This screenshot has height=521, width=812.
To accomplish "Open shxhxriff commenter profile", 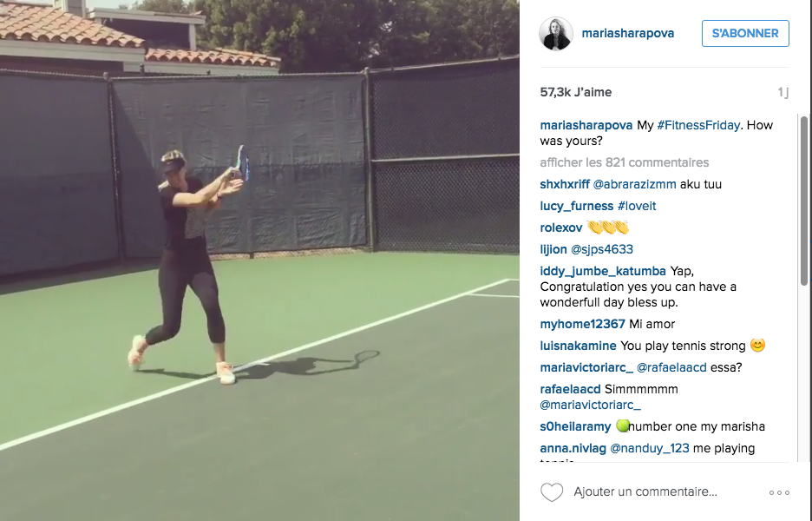I will coord(565,184).
